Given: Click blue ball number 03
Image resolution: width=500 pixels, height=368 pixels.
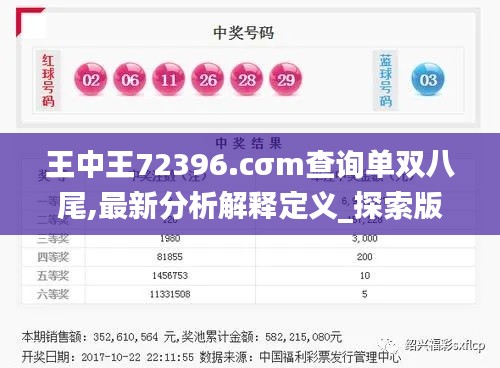Looking at the screenshot, I should (428, 80).
